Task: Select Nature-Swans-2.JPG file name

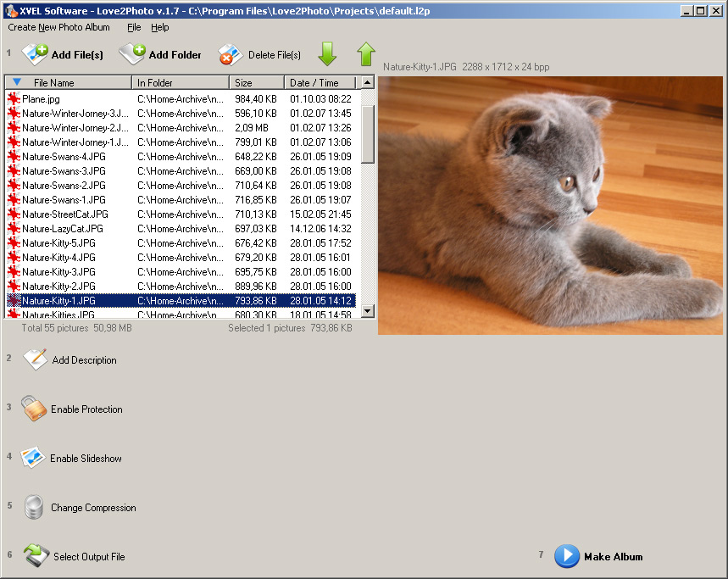Action: [64, 186]
